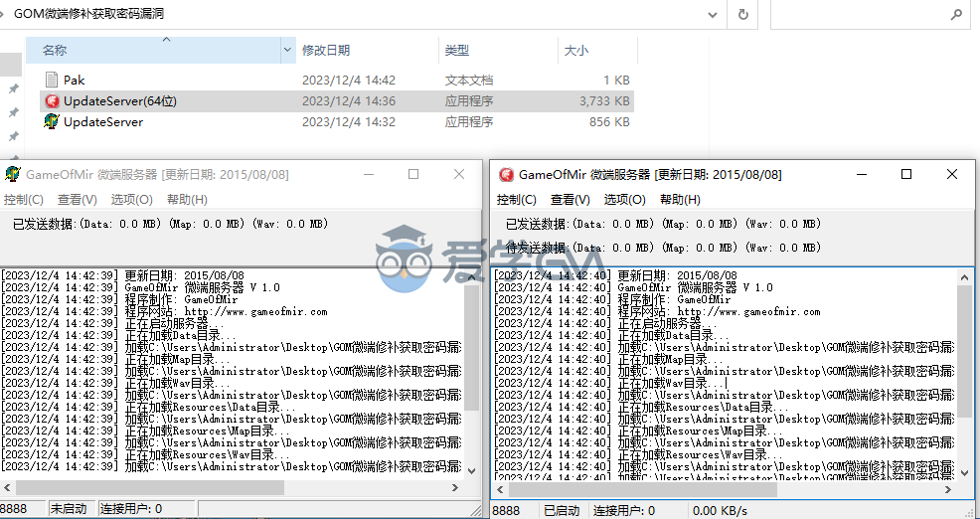Click 连接用户: 0 in right status bar
The width and height of the screenshot is (980, 519).
click(624, 511)
